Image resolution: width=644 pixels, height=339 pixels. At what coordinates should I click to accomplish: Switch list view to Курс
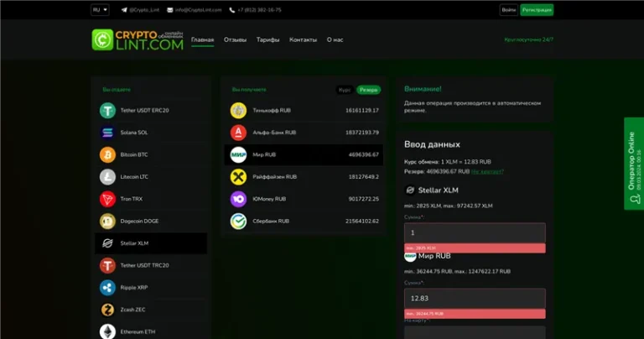click(345, 90)
